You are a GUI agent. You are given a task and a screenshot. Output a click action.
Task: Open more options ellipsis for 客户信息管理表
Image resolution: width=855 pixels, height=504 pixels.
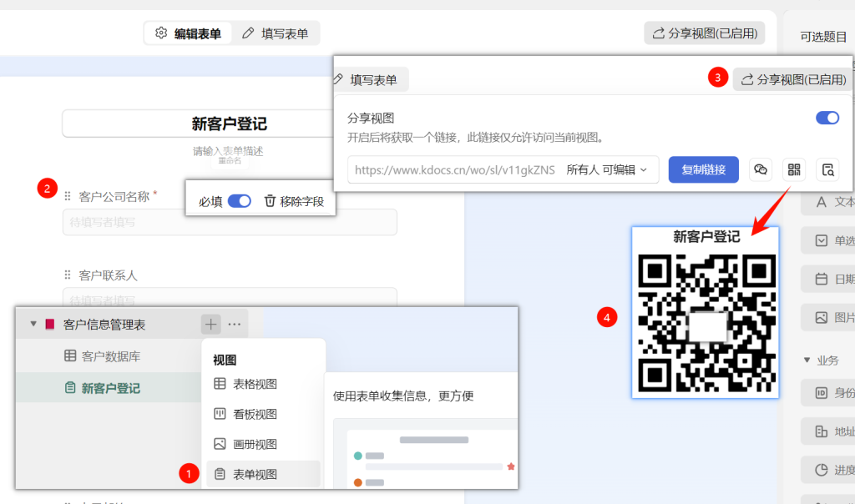235,325
